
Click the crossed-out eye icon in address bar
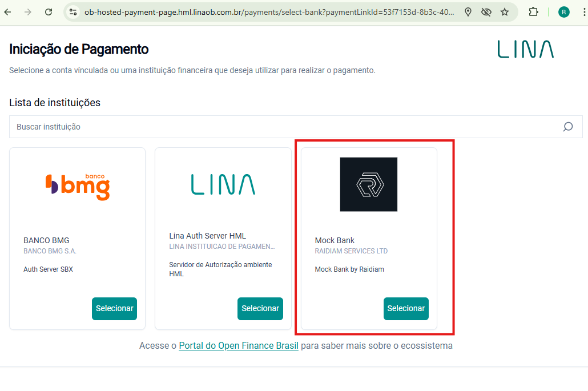(x=486, y=12)
